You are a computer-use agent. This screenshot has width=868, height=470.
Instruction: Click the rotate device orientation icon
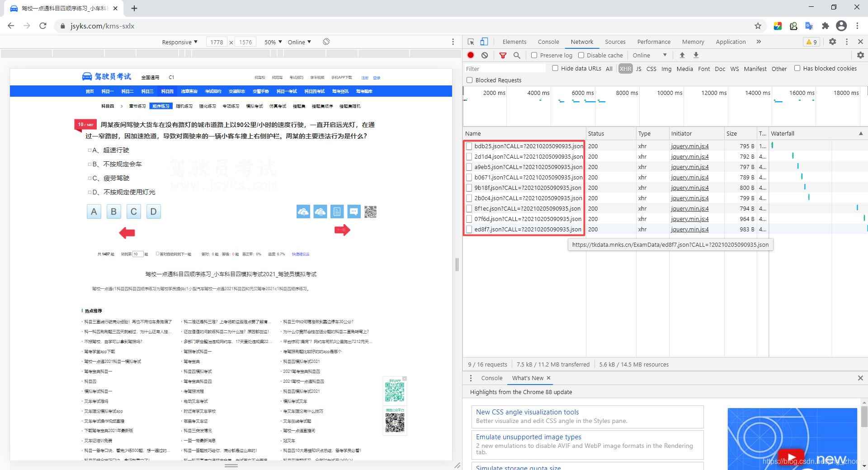pos(326,42)
